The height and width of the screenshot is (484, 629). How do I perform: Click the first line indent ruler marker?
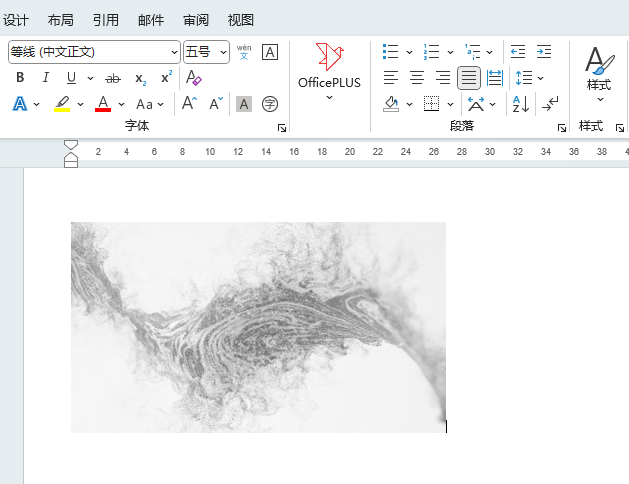click(x=71, y=145)
